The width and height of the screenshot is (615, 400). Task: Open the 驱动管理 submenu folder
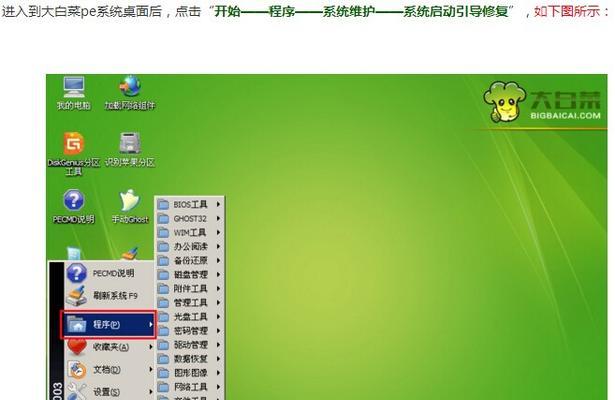click(x=190, y=345)
